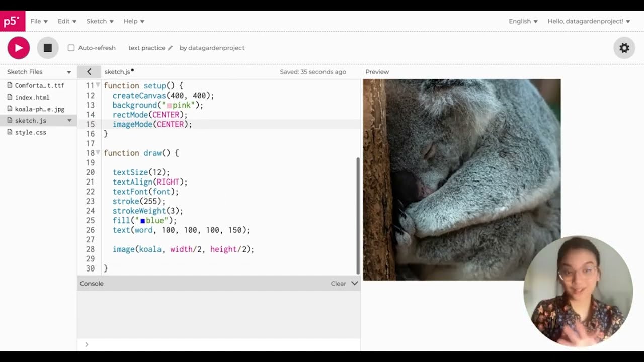Click the sketch.js editor tab name
The height and width of the screenshot is (362, 644).
117,72
